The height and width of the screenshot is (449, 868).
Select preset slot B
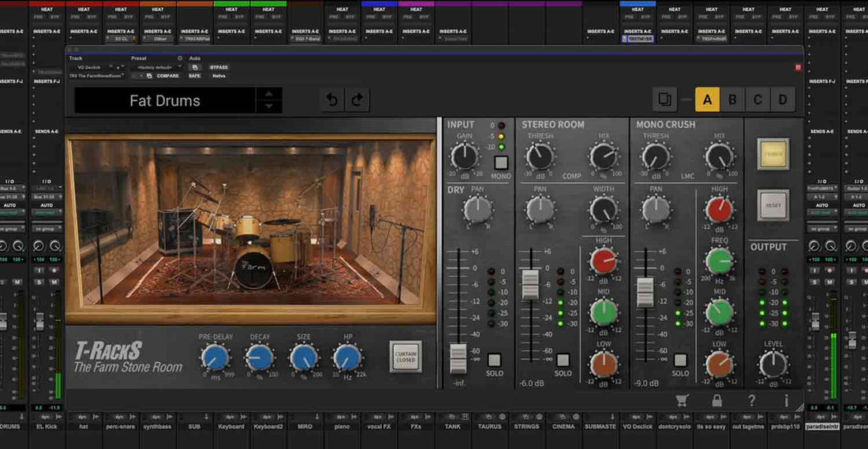coord(732,99)
